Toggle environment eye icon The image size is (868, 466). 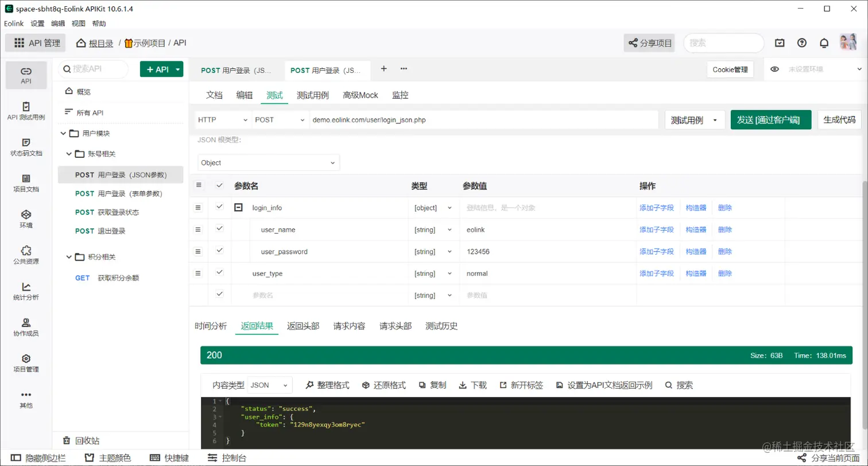[774, 69]
